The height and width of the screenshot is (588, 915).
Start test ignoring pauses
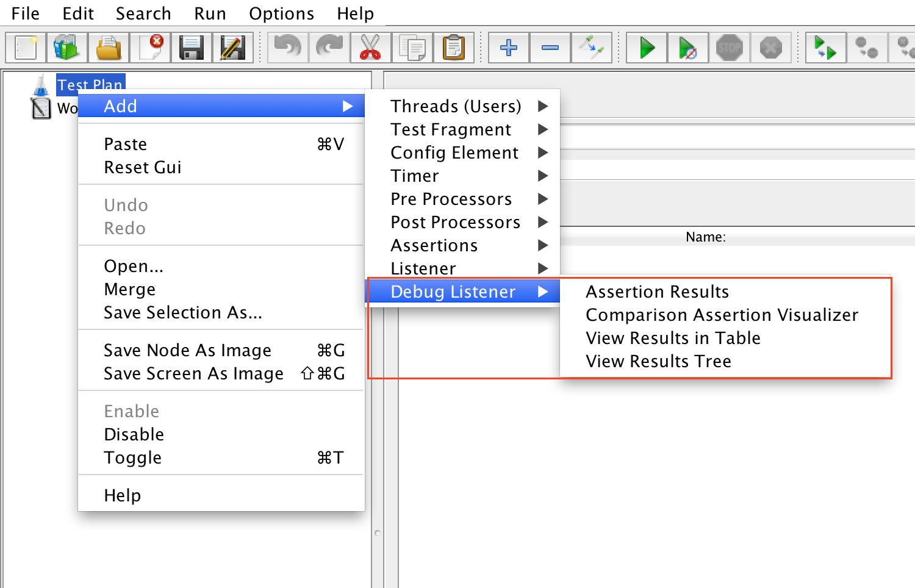tap(688, 47)
